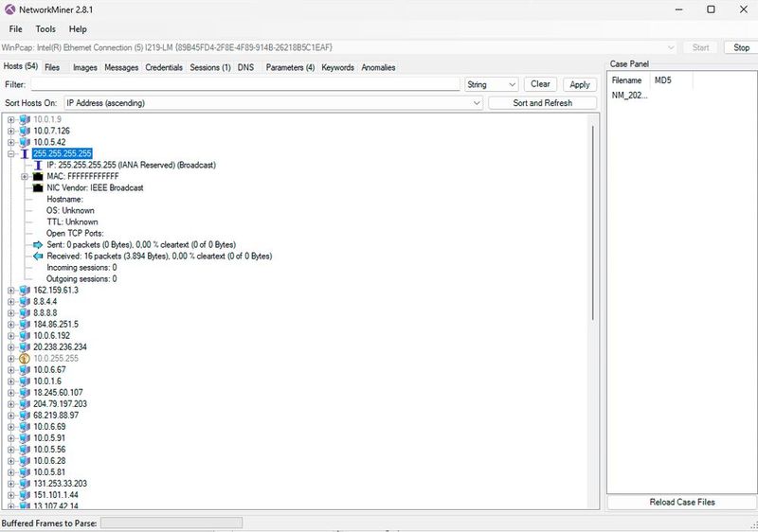Click the host icon next to 162.159.61.3
Screen dimensions: 758x532
pyautogui.click(x=25, y=290)
